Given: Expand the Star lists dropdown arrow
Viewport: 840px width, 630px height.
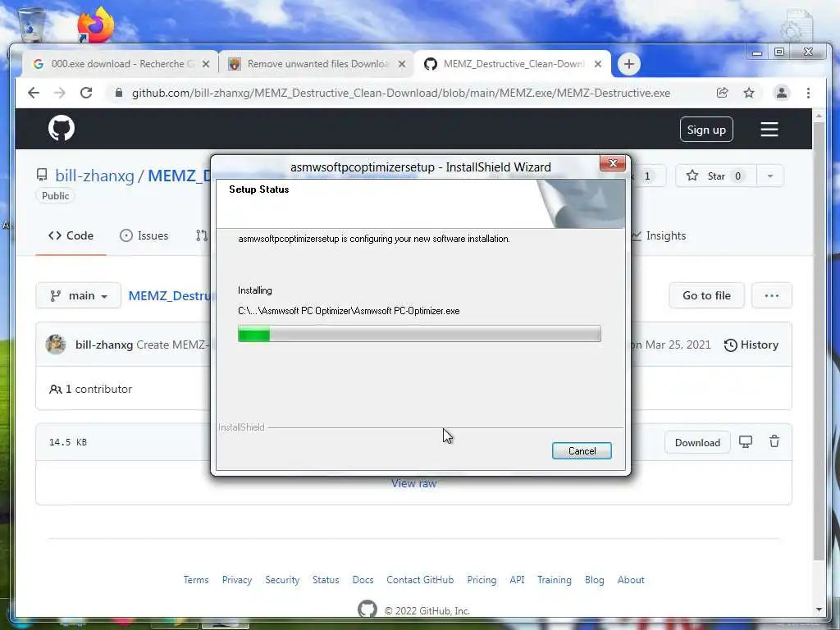Looking at the screenshot, I should [769, 176].
